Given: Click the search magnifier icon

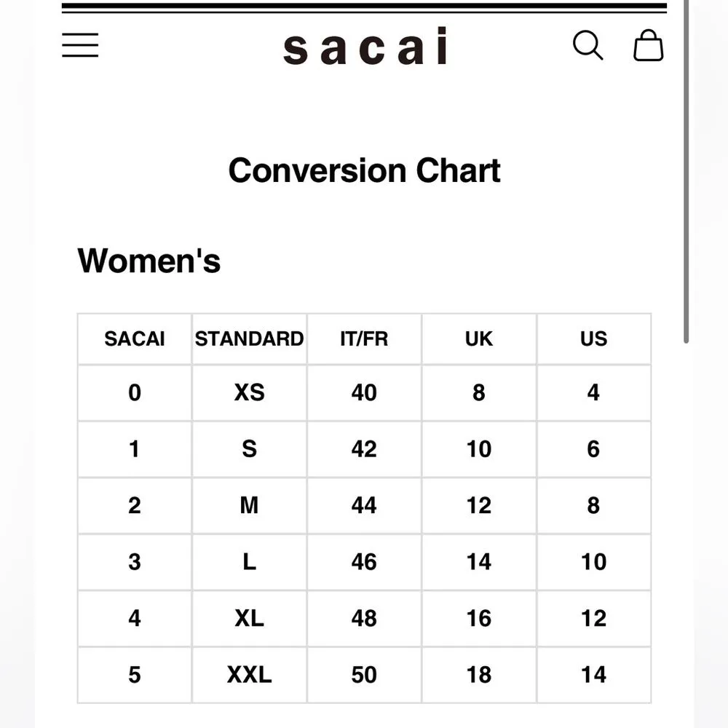Looking at the screenshot, I should (587, 46).
